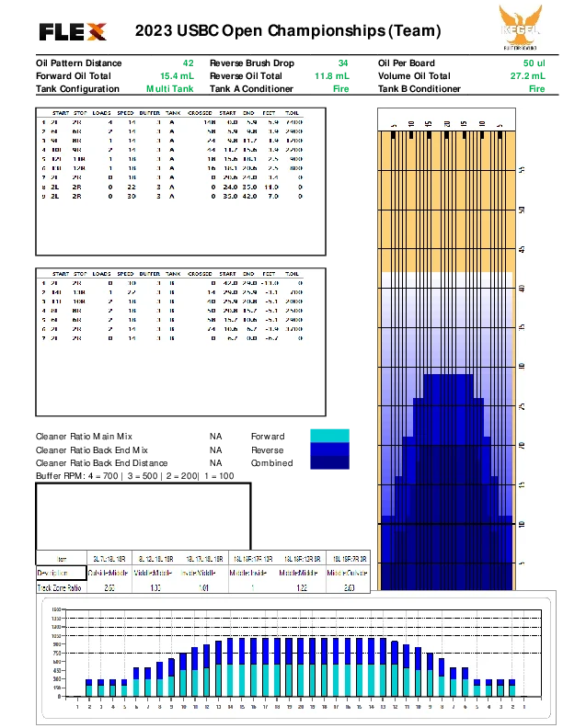Click the lane graph 40 feet marker
The width and height of the screenshot is (563, 728).
[523, 289]
